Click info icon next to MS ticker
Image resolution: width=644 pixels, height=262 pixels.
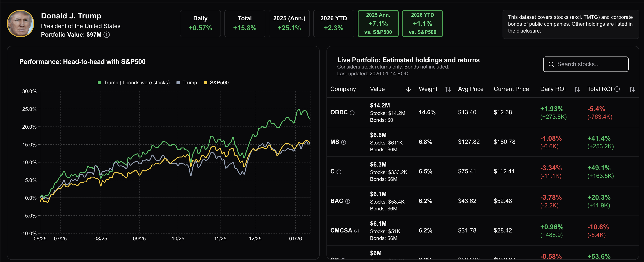(x=344, y=142)
